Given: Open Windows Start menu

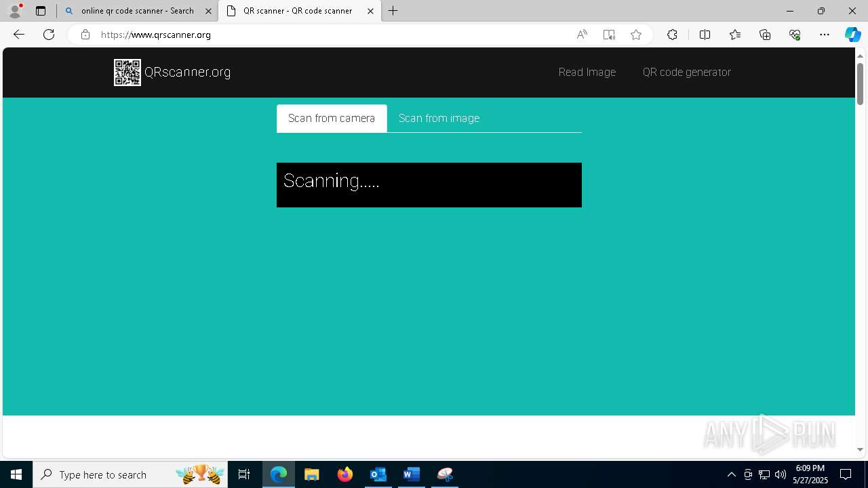Looking at the screenshot, I should click(16, 474).
